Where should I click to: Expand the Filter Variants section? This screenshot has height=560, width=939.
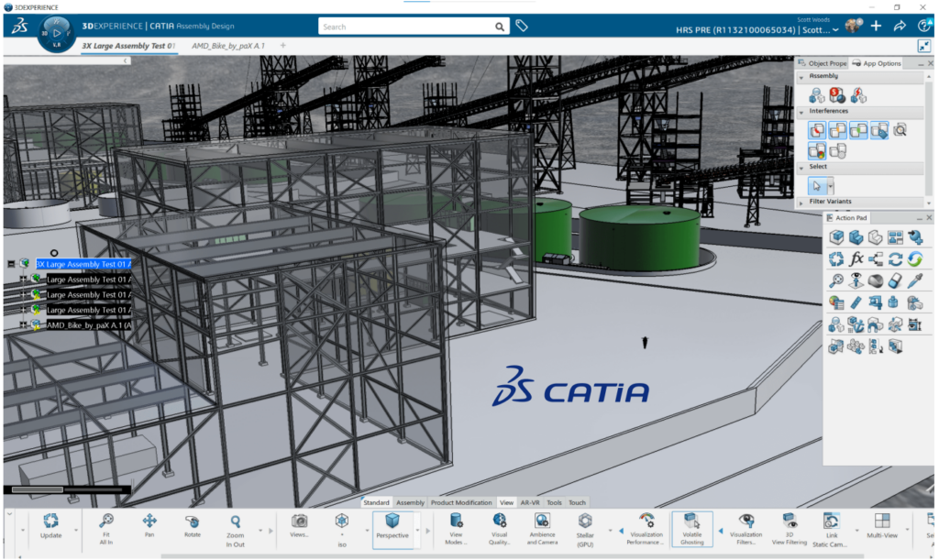pyautogui.click(x=801, y=203)
